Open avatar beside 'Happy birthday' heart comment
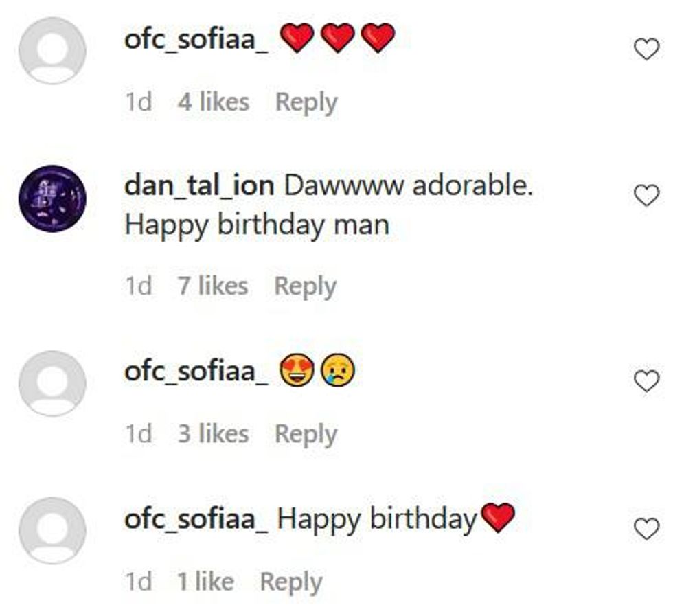The height and width of the screenshot is (616, 673). [52, 531]
